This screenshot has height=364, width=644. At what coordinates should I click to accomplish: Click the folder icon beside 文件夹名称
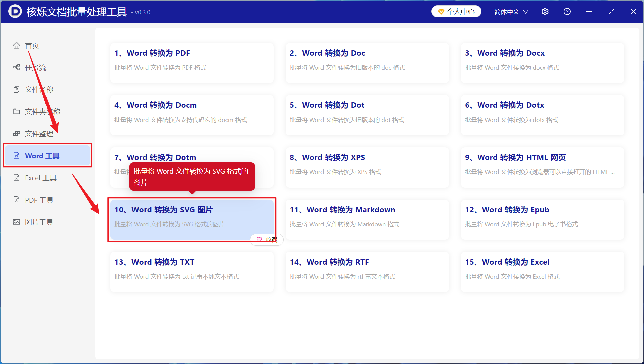pyautogui.click(x=16, y=112)
